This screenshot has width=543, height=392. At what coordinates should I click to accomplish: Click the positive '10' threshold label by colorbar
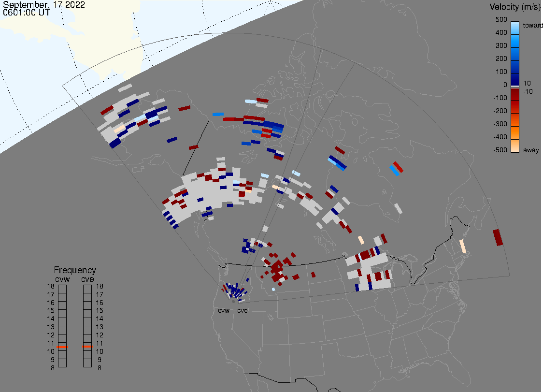point(527,83)
